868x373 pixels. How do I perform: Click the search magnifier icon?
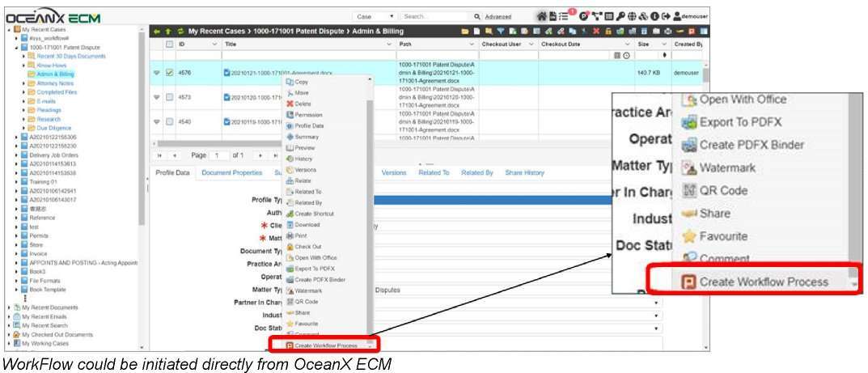click(x=477, y=17)
